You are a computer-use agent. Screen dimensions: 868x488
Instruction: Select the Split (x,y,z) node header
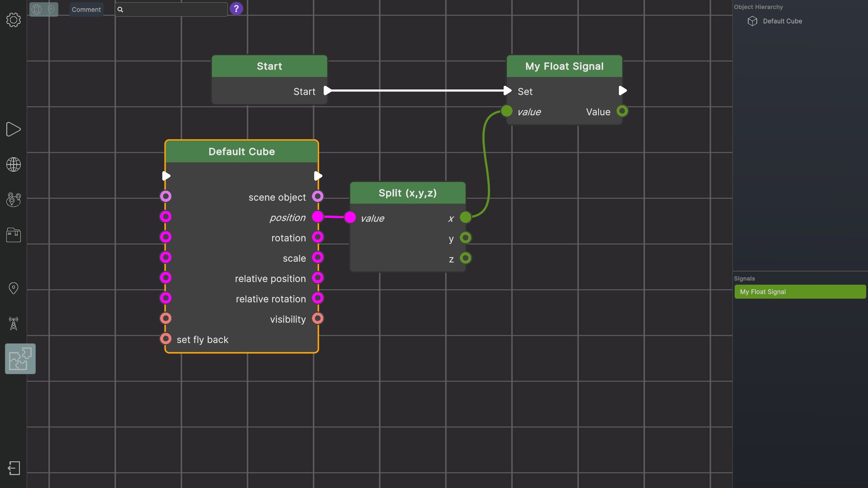tap(408, 193)
